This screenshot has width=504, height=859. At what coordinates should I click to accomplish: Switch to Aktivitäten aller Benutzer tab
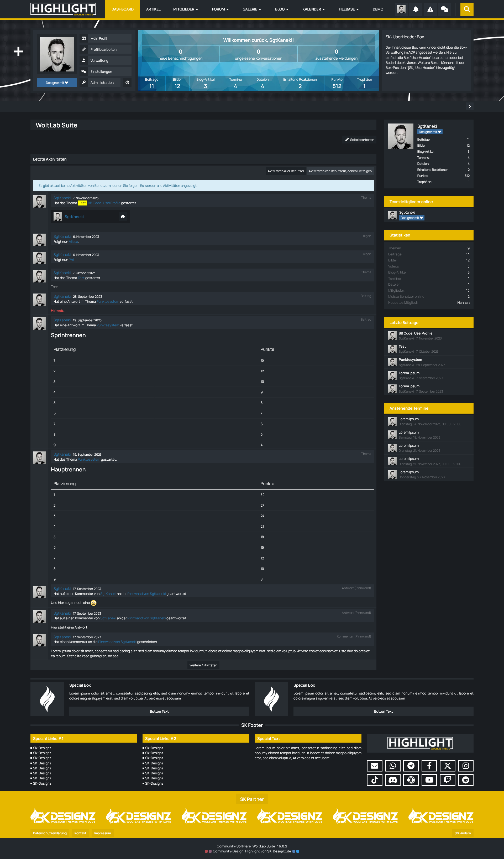click(x=286, y=171)
